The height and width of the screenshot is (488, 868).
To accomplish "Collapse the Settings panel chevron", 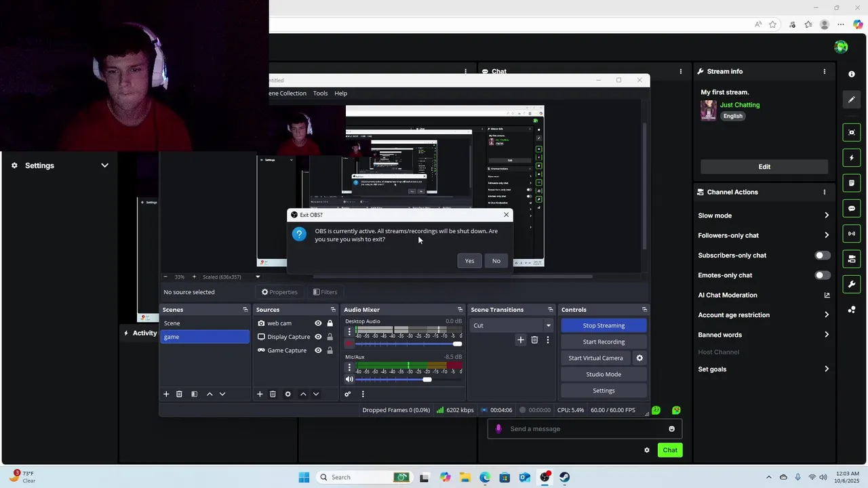I will [x=104, y=165].
